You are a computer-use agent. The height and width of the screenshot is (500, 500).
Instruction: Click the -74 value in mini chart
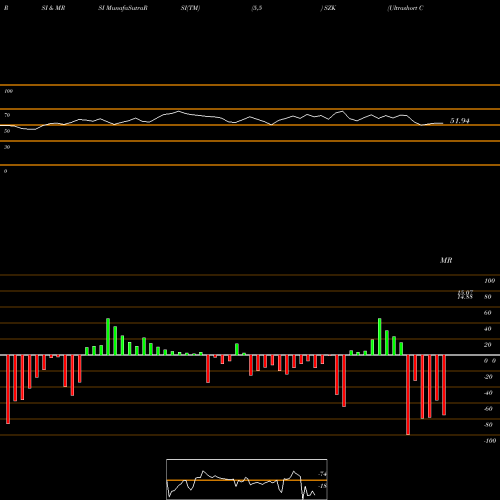tap(323, 474)
